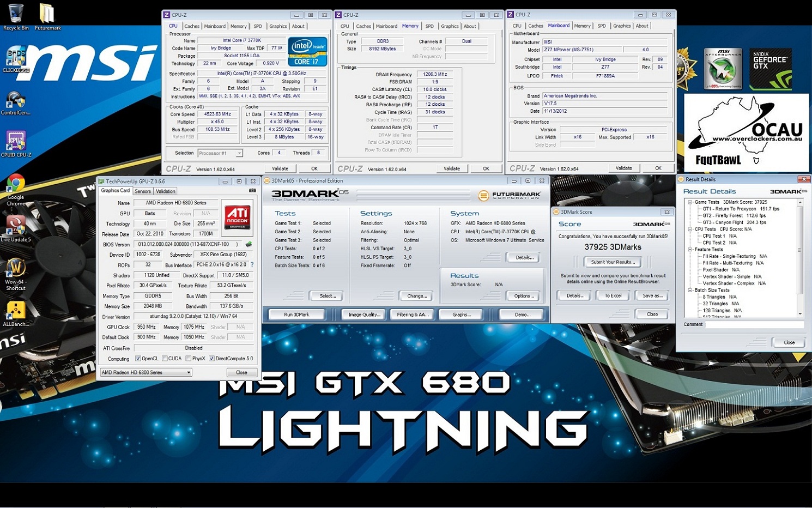Image resolution: width=812 pixels, height=508 pixels.
Task: Launch the Control Center desktop shortcut
Action: click(16, 102)
